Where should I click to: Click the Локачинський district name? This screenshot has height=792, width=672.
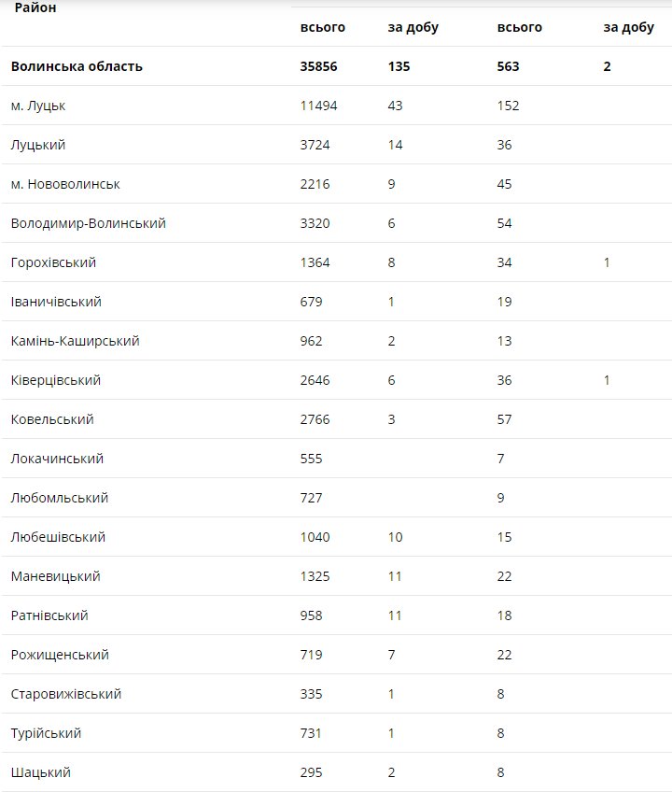[x=57, y=459]
